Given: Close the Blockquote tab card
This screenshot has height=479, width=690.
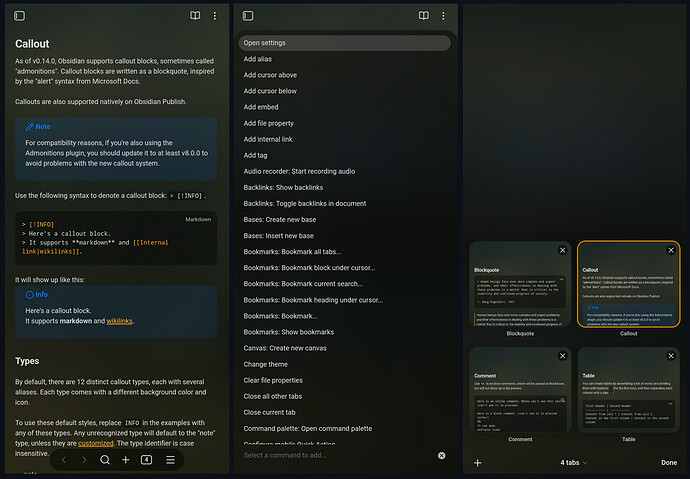Looking at the screenshot, I should click(x=562, y=250).
